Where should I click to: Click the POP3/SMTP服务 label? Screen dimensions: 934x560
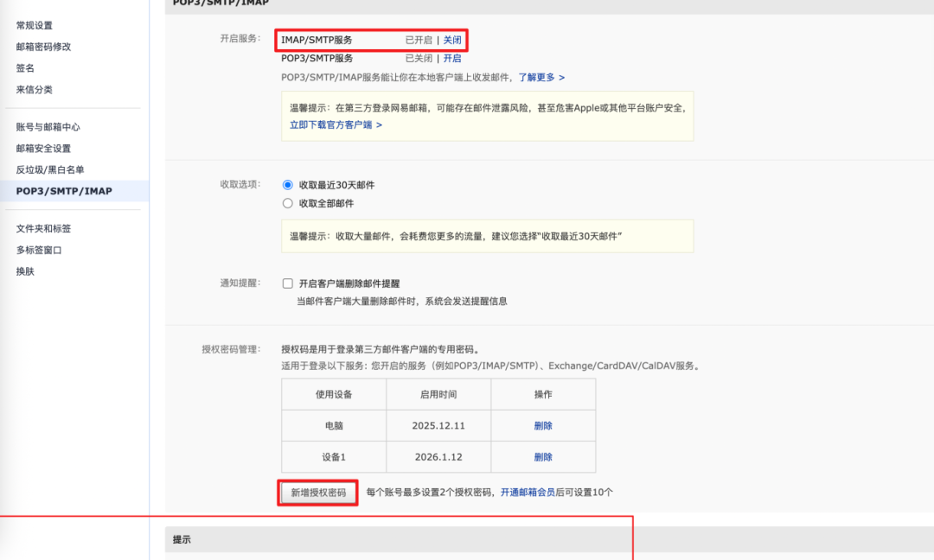tap(317, 59)
